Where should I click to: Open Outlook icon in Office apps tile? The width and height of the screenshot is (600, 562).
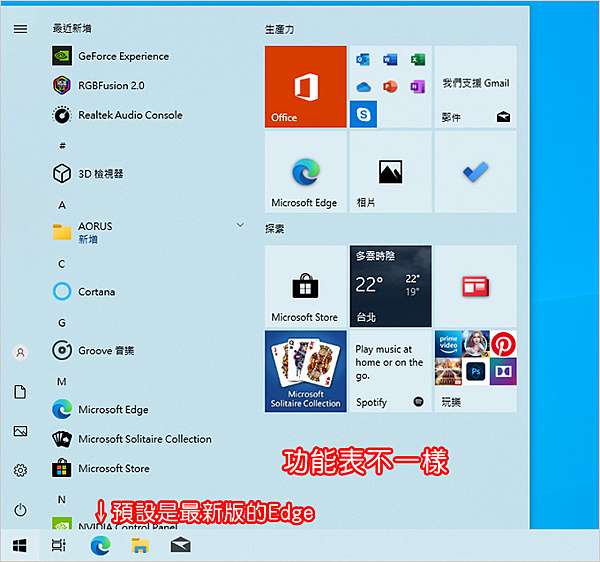(x=363, y=60)
